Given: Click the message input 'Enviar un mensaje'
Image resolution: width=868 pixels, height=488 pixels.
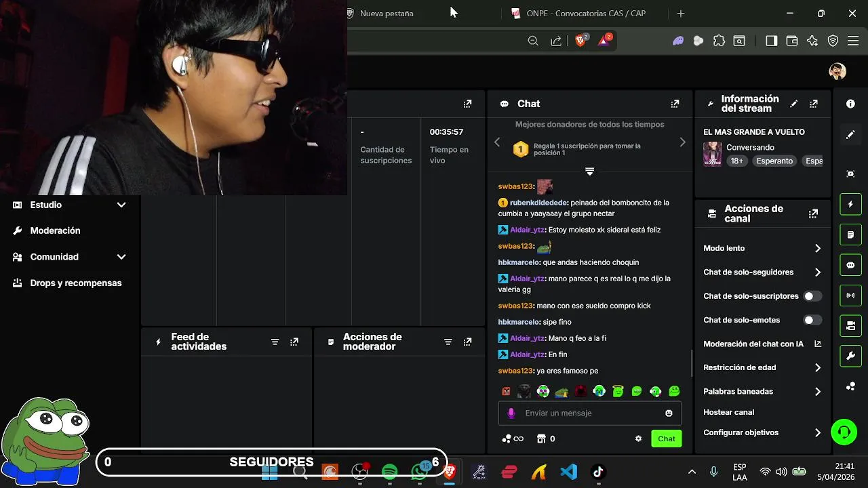Looking at the screenshot, I should point(590,413).
